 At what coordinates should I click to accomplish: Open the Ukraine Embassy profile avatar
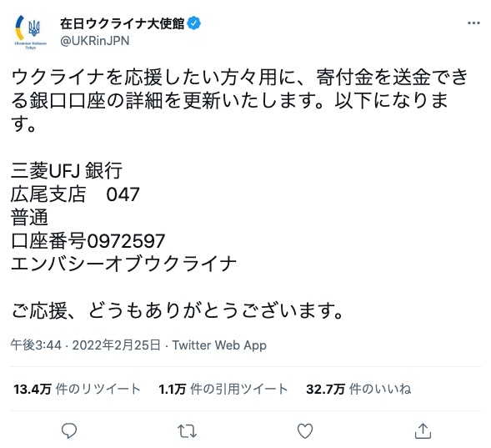click(30, 33)
